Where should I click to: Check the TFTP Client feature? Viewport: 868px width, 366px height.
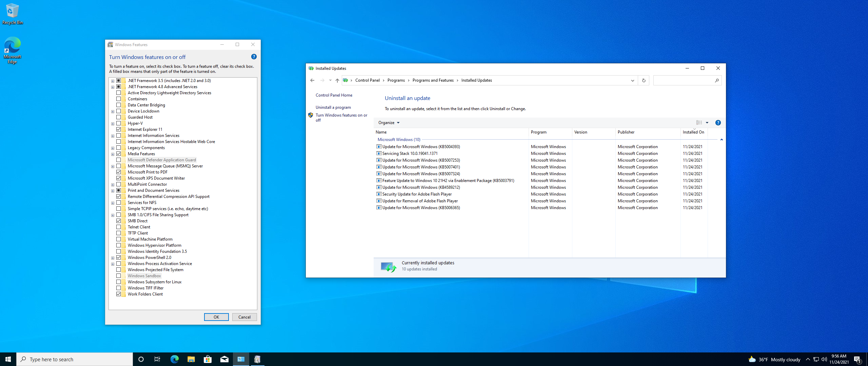pos(119,233)
